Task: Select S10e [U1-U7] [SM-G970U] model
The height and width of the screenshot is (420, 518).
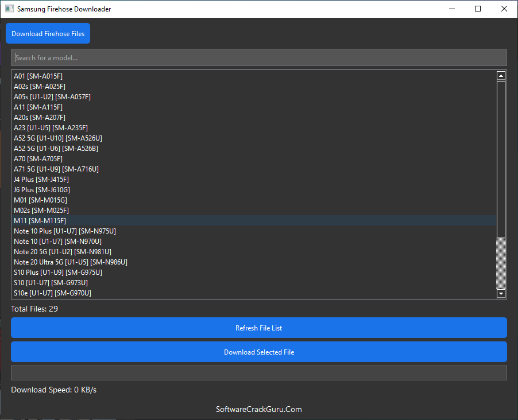Action: click(52, 293)
